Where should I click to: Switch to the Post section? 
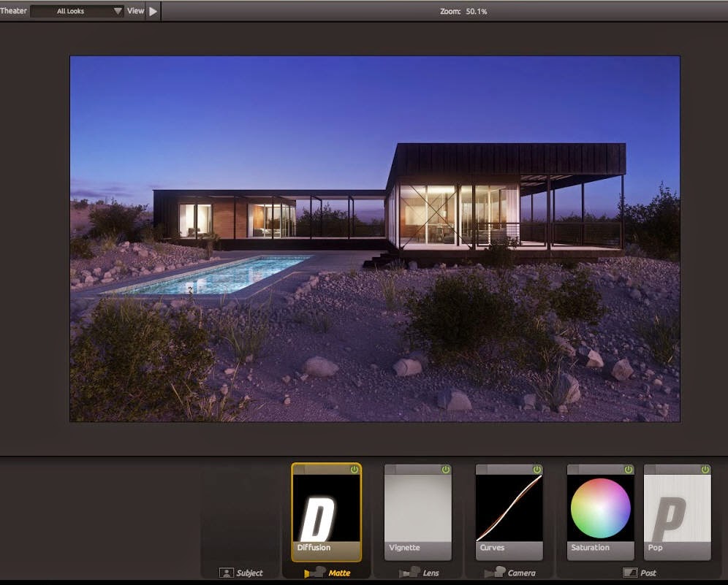click(640, 573)
